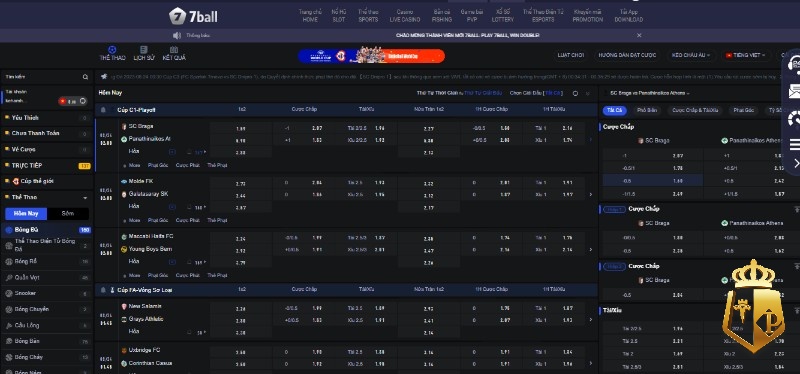This screenshot has height=374, width=800.
Task: Expand the SC Braga match row arrow
Action: (x=591, y=139)
